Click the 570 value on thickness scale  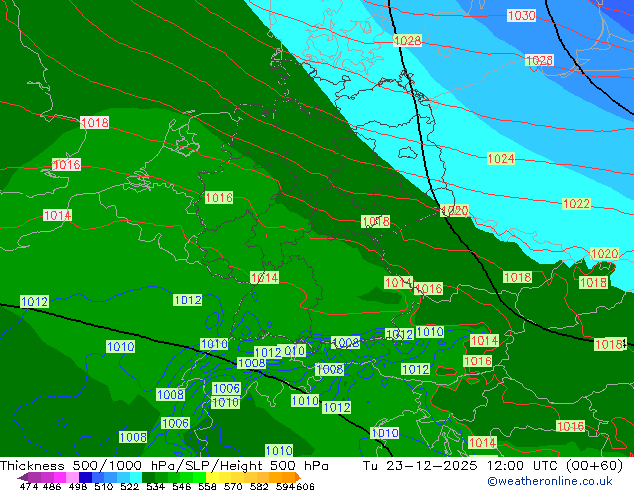(233, 486)
